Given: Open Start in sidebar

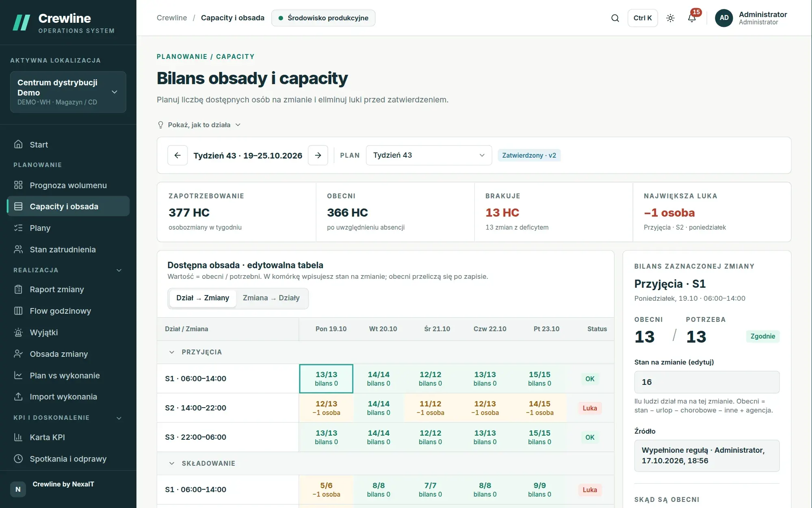Looking at the screenshot, I should [x=68, y=145].
